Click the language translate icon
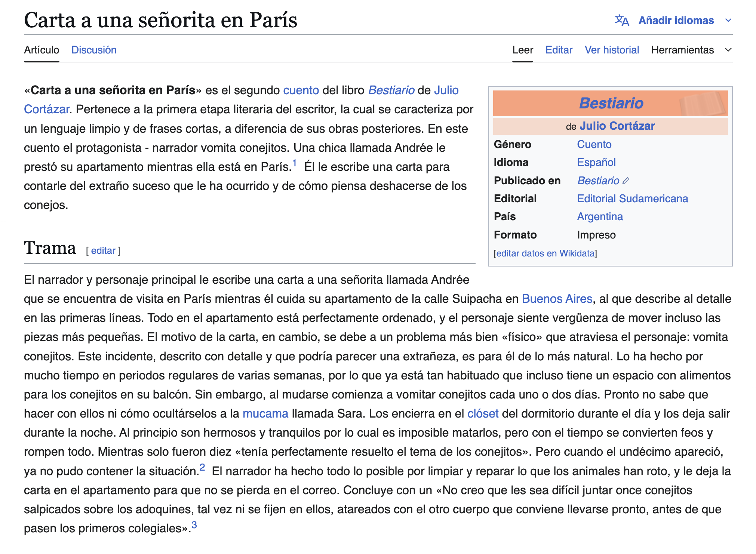Image resolution: width=756 pixels, height=554 pixels. (x=622, y=20)
